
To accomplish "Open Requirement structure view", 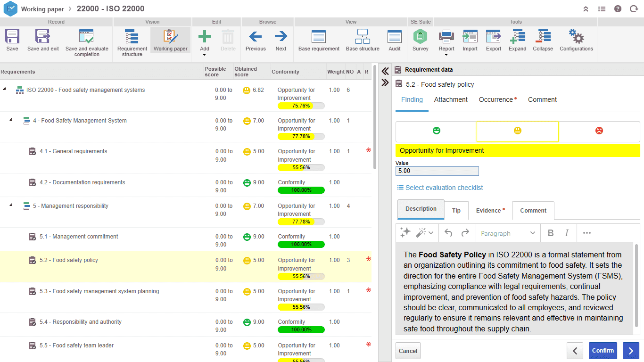I will [x=132, y=36].
